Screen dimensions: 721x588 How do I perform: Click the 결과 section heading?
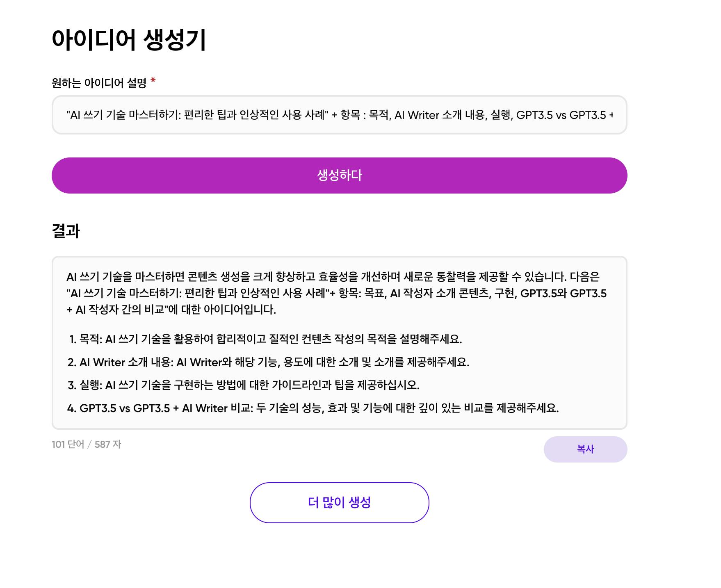click(x=66, y=231)
